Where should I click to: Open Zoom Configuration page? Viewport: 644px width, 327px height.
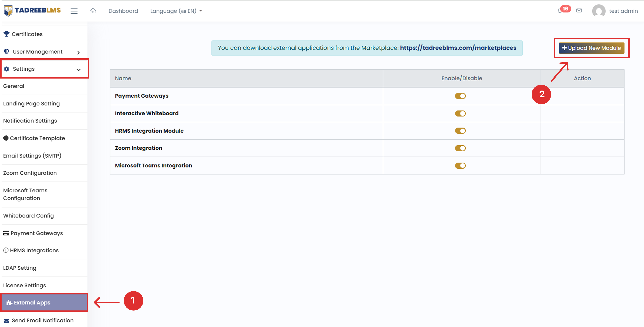[30, 173]
